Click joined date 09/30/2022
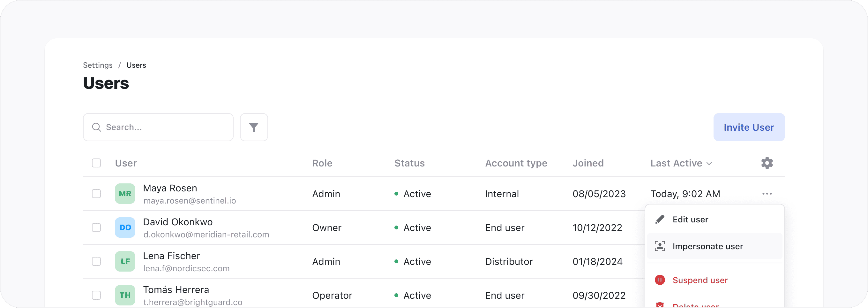Screen dimensions: 868x308 tap(599, 296)
